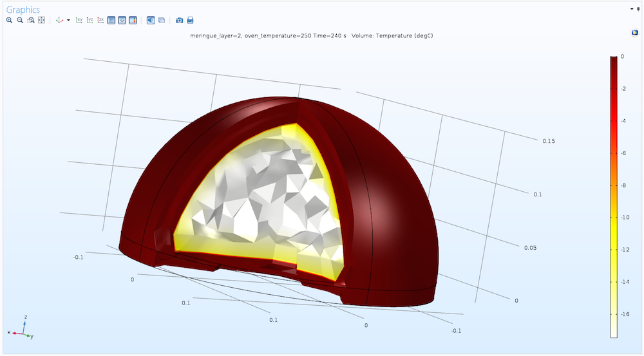Switch to the XY view
The image size is (644, 356).
pyautogui.click(x=79, y=20)
